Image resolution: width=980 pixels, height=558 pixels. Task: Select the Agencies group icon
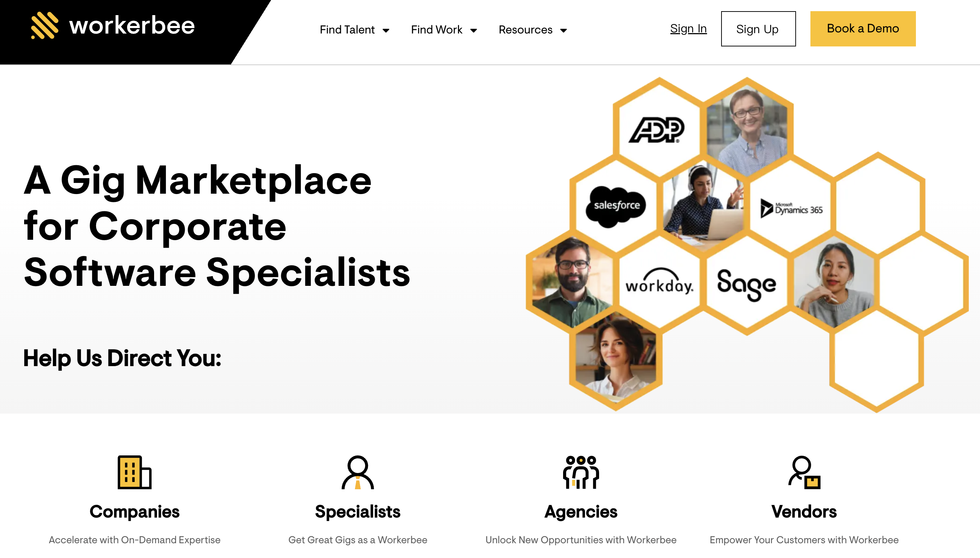[581, 472]
